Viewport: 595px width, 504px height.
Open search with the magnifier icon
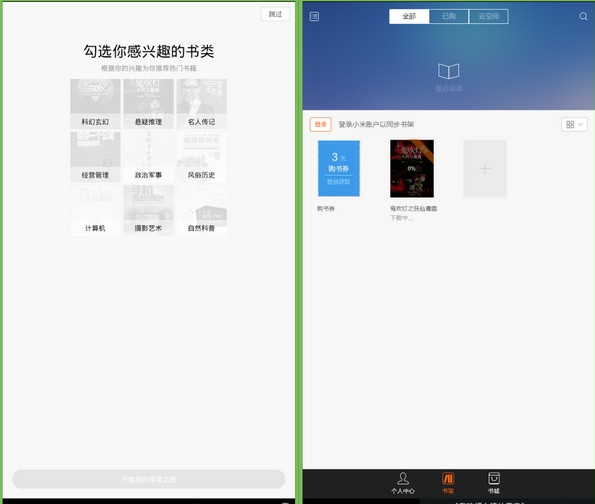[x=583, y=16]
